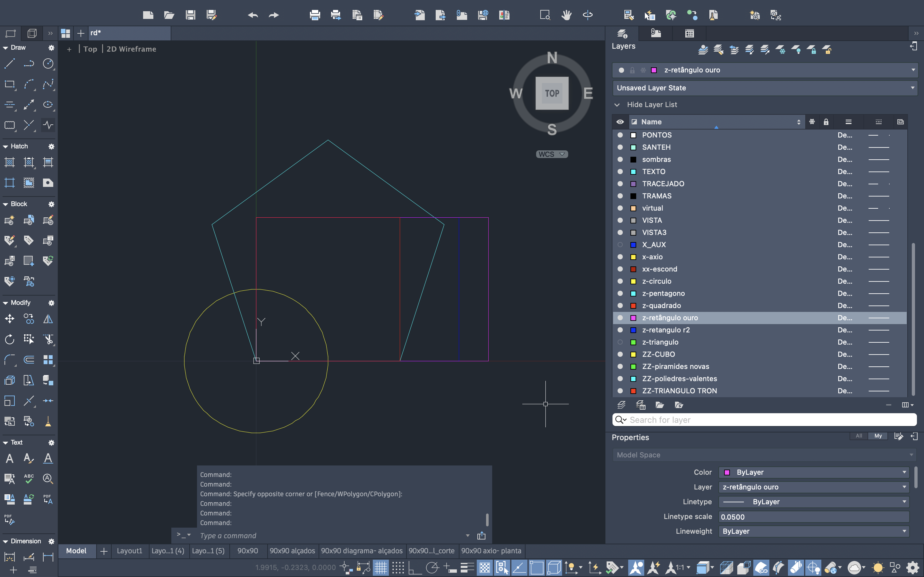
Task: Open the 90x90 alçados layout tab
Action: click(x=292, y=551)
